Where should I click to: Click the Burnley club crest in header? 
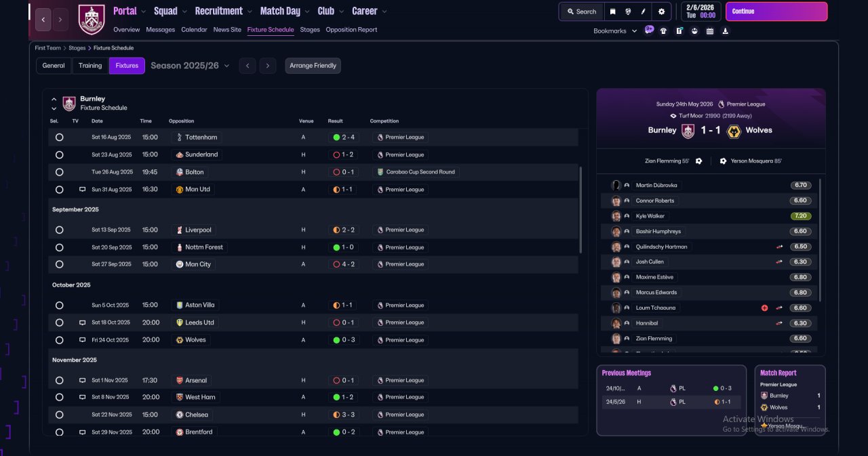click(92, 20)
